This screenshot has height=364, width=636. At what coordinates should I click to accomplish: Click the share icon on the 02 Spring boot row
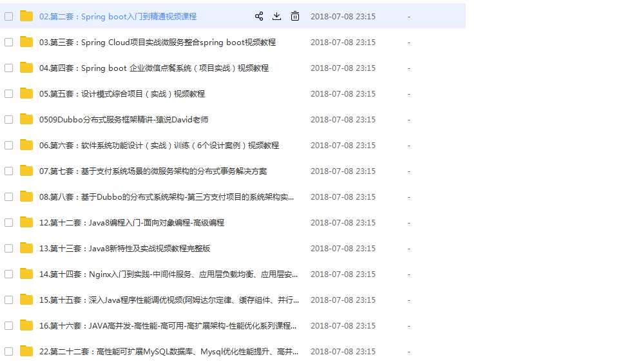pyautogui.click(x=259, y=16)
